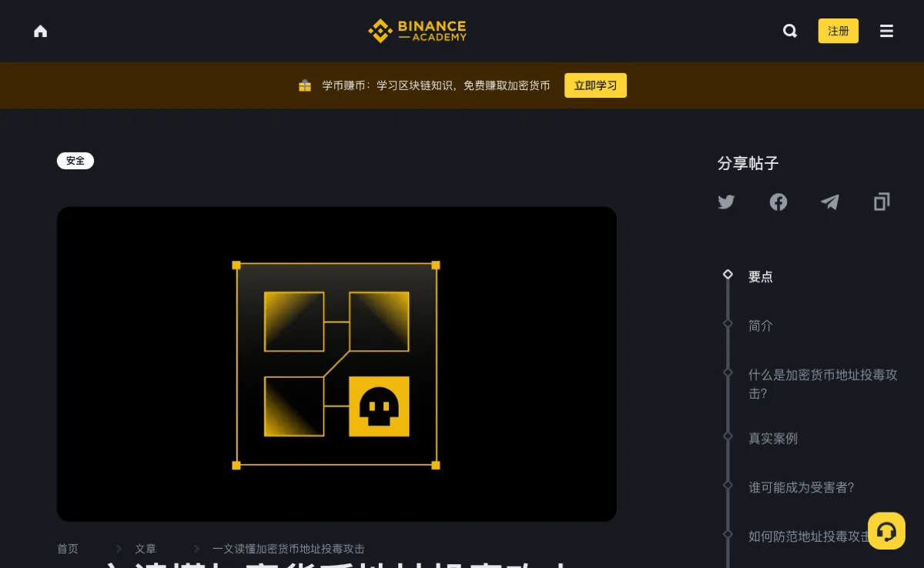Click the gift box icon in banner
The image size is (924, 568).
point(305,85)
